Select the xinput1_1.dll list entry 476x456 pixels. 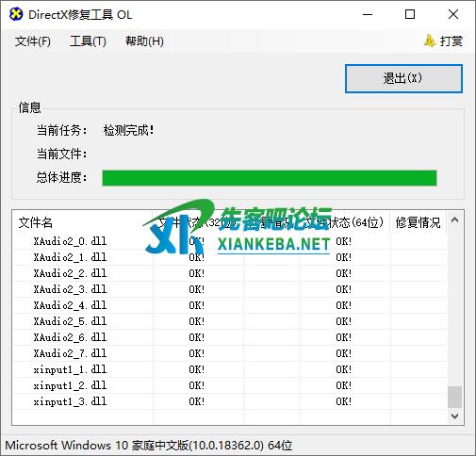(x=230, y=369)
